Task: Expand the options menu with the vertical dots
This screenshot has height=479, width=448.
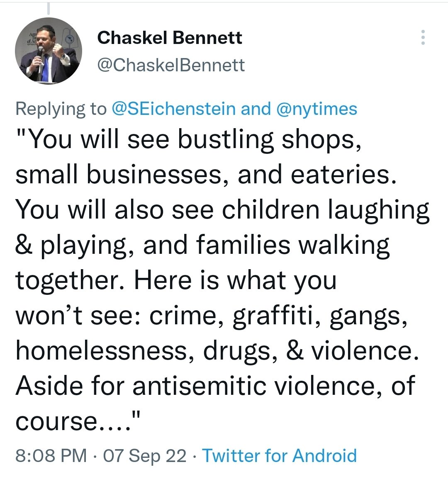Action: tap(424, 39)
